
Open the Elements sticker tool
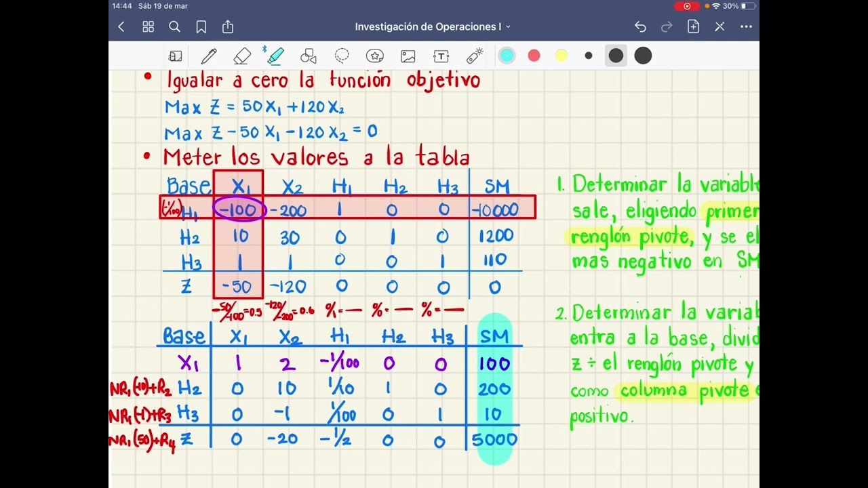point(375,56)
